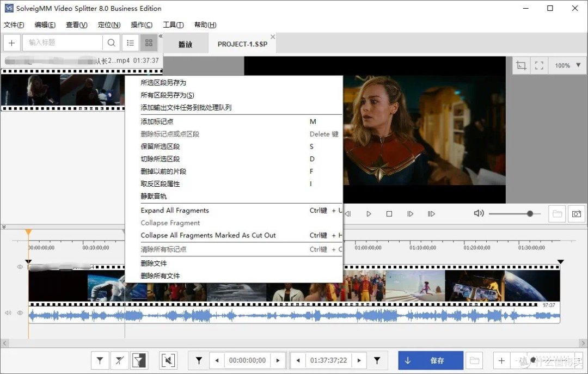The image size is (588, 374).
Task: Play the video preview
Action: point(369,214)
